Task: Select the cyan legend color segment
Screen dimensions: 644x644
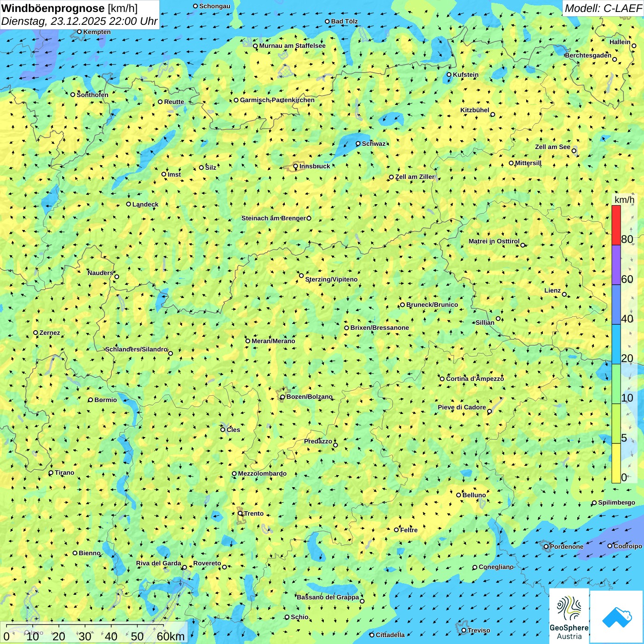Action: click(616, 345)
